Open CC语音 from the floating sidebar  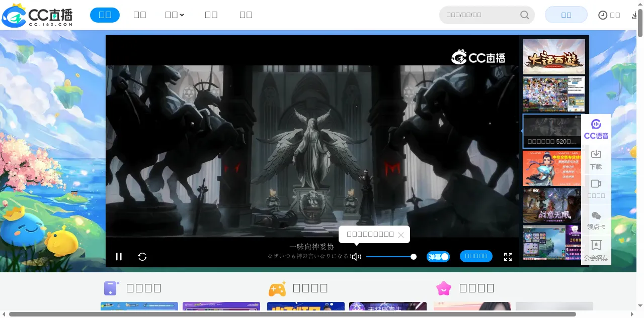coord(596,130)
